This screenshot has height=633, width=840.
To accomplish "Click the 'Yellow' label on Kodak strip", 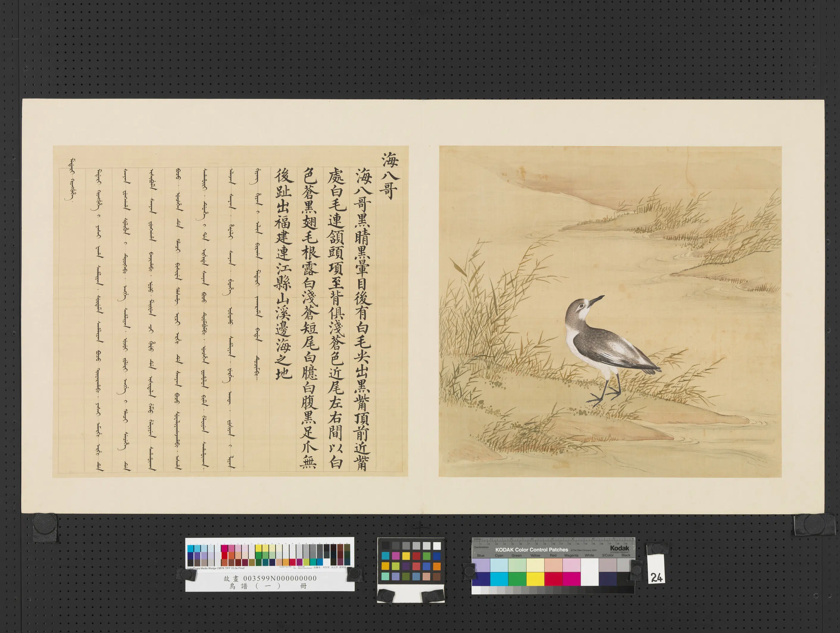I will coord(535,556).
